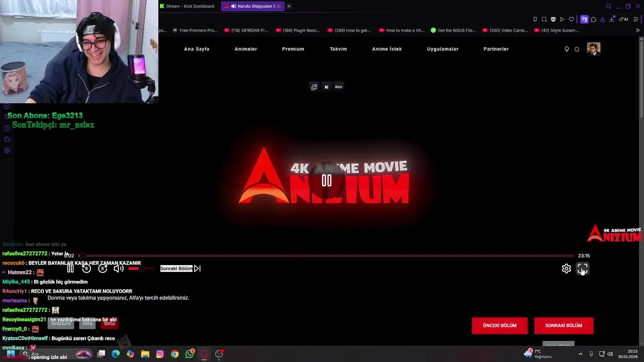Image resolution: width=644 pixels, height=362 pixels.
Task: Open Uygulamalar page
Action: (x=443, y=49)
